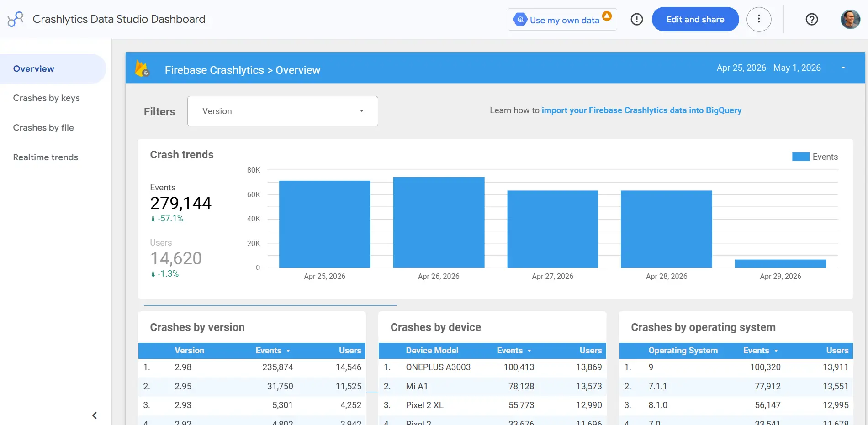Open the report info exclamation icon
The image size is (868, 425).
pos(636,19)
